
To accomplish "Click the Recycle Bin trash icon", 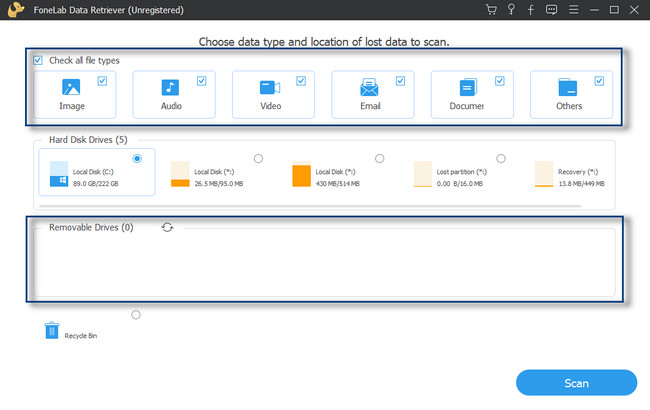I will point(52,330).
